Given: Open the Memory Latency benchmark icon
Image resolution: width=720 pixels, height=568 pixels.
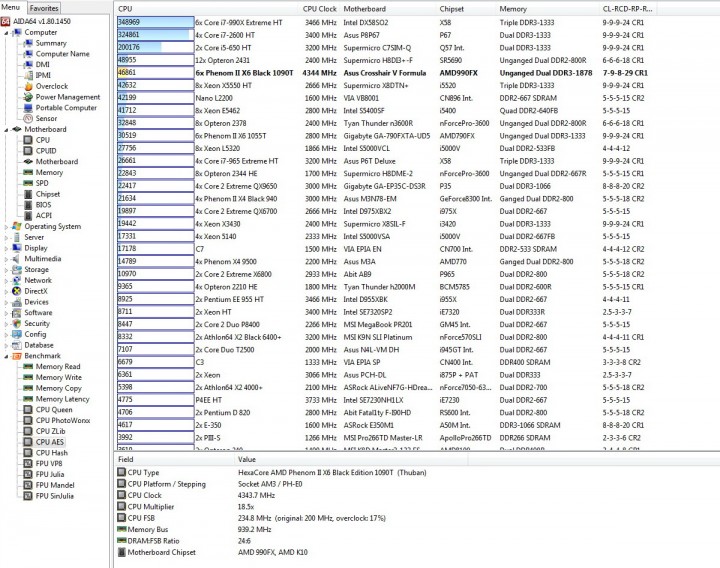Looking at the screenshot, I should (x=28, y=399).
